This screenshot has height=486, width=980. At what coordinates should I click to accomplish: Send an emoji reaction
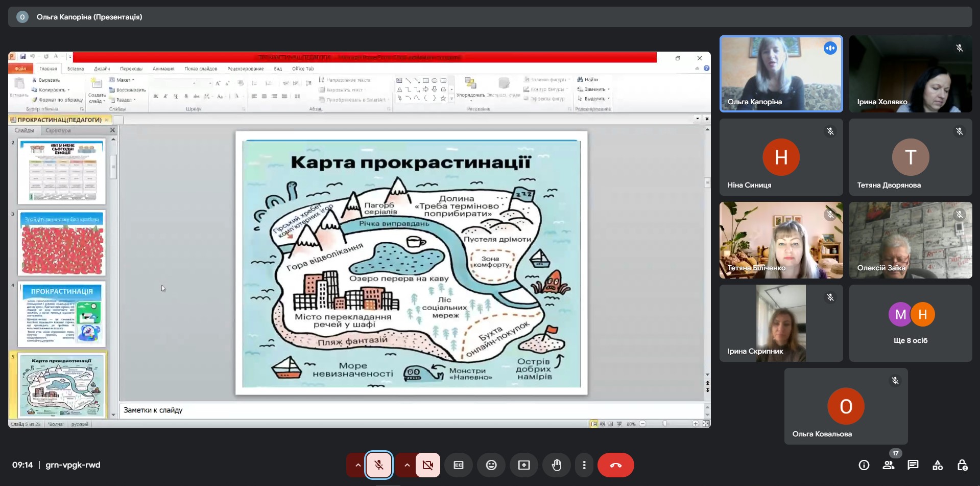[x=491, y=465]
